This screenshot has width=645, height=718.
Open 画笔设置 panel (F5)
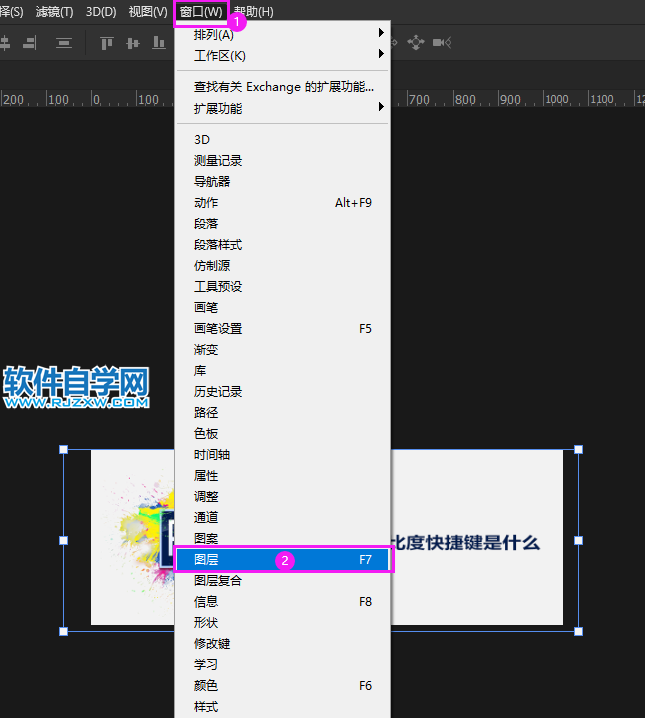coord(282,328)
